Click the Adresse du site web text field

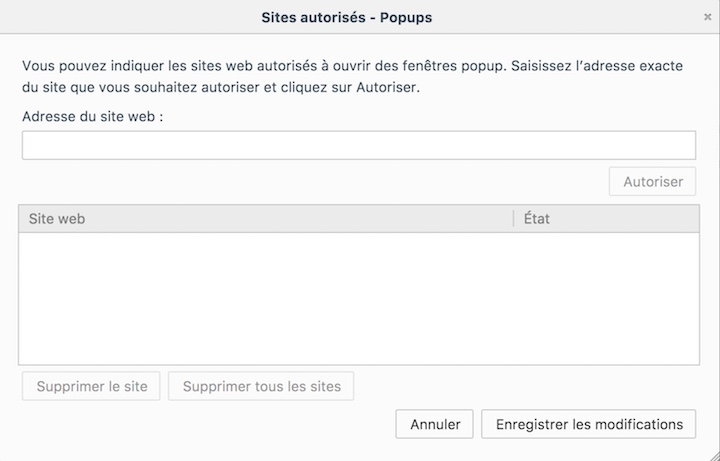click(x=359, y=145)
